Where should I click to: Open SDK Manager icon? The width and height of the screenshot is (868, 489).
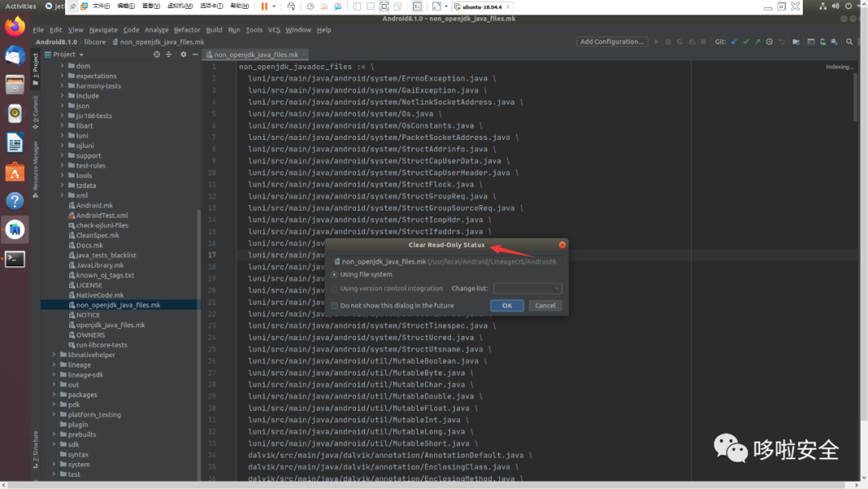point(834,42)
